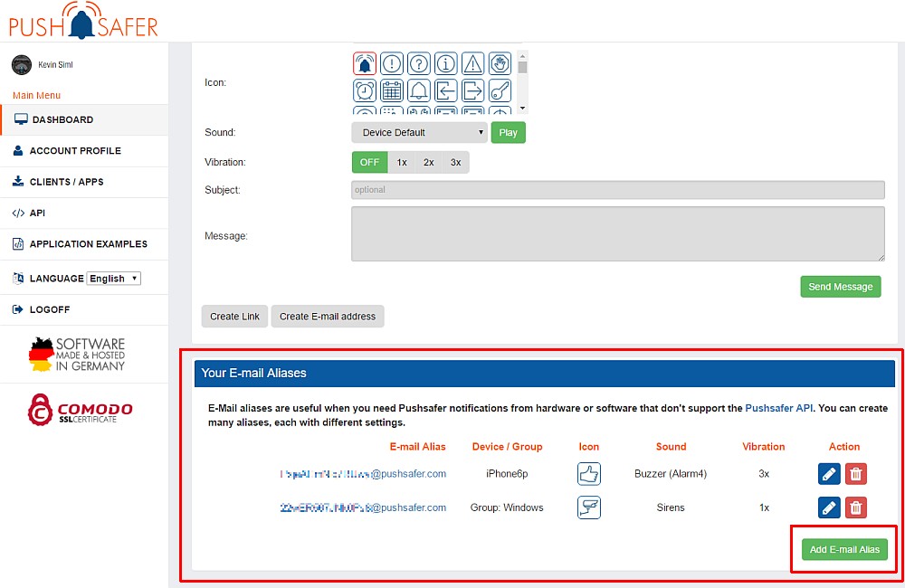Image resolution: width=905 pixels, height=588 pixels.
Task: Pick the stop hand octagon icon
Action: [500, 63]
